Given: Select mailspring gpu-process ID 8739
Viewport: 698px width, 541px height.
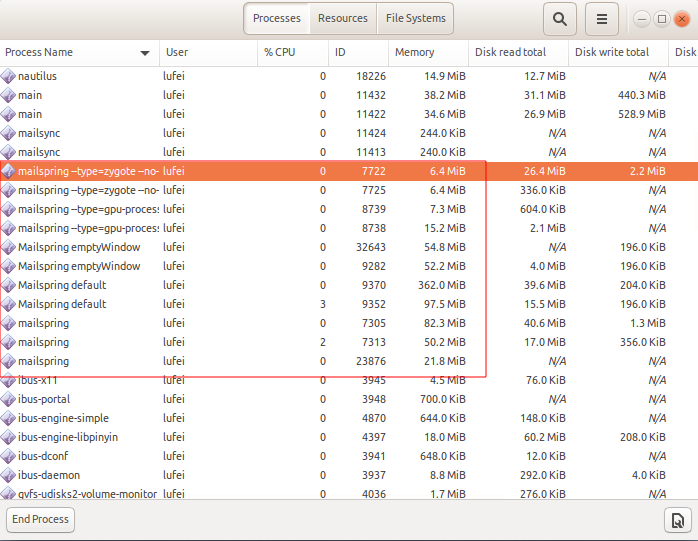Looking at the screenshot, I should (349, 209).
